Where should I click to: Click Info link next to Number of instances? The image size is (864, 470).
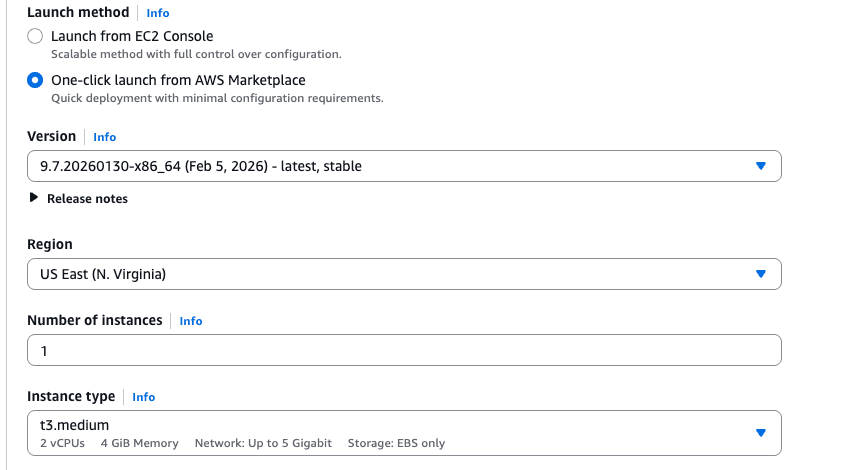pyautogui.click(x=191, y=321)
